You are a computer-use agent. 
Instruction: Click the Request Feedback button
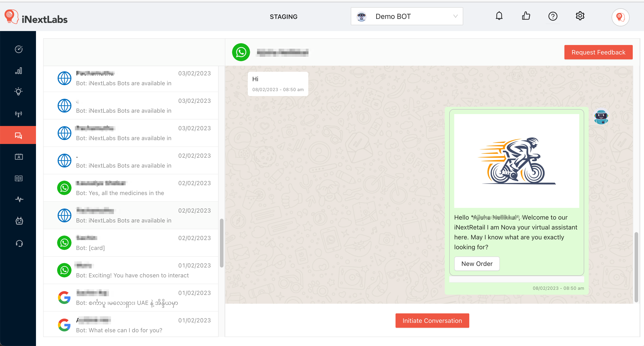point(598,52)
